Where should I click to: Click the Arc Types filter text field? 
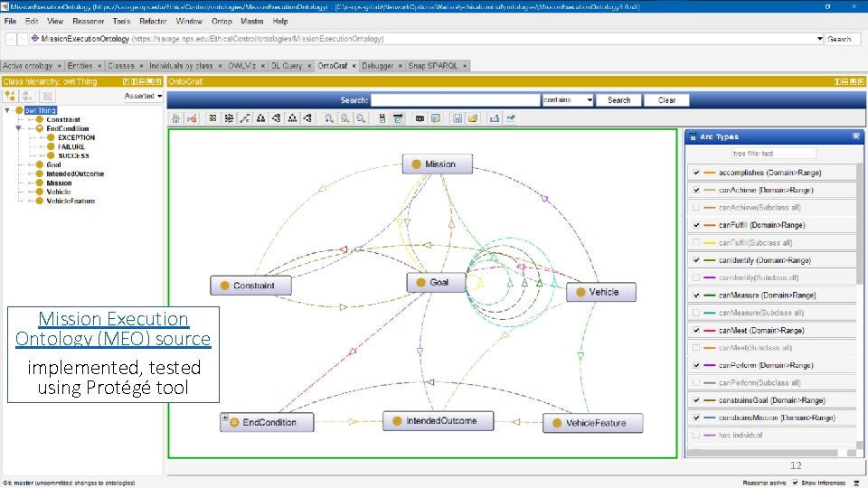pos(773,154)
